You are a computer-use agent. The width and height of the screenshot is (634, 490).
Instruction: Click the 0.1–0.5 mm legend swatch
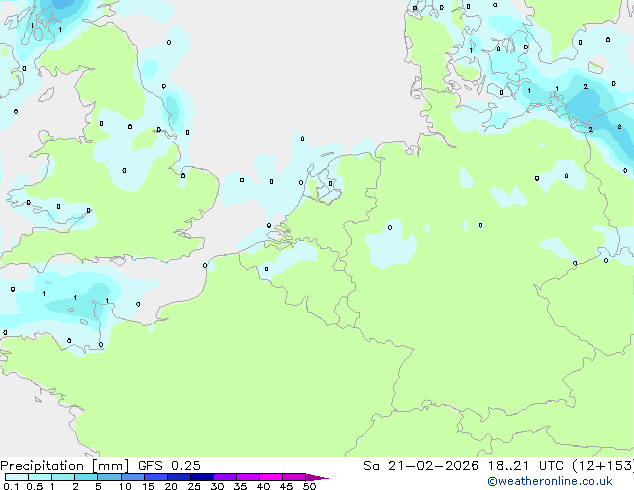click(x=17, y=477)
